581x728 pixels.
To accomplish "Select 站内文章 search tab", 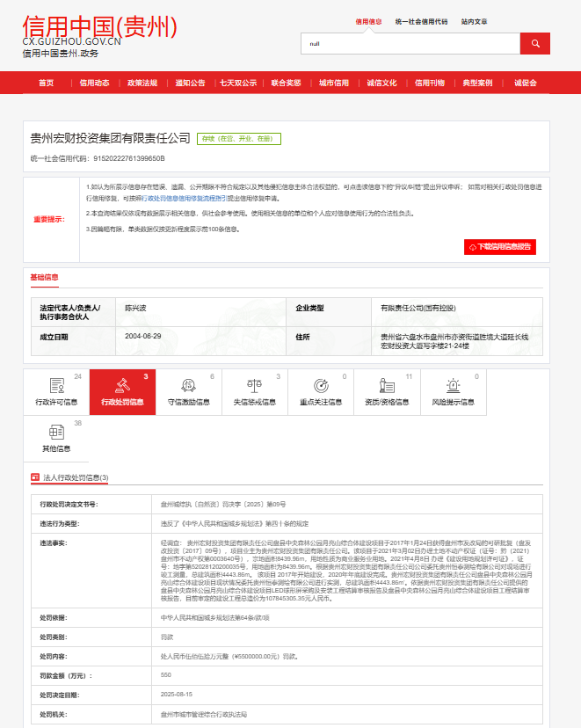I will [475, 21].
